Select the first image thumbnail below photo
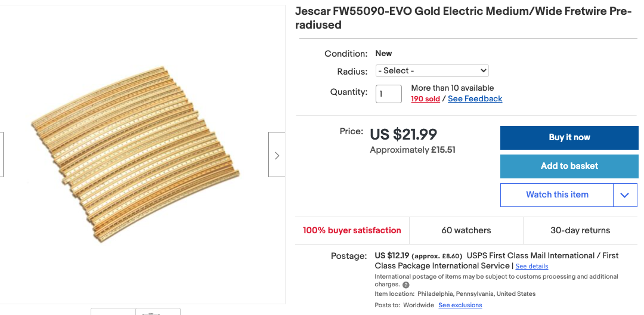This screenshot has height=315, width=644. pos(113,311)
